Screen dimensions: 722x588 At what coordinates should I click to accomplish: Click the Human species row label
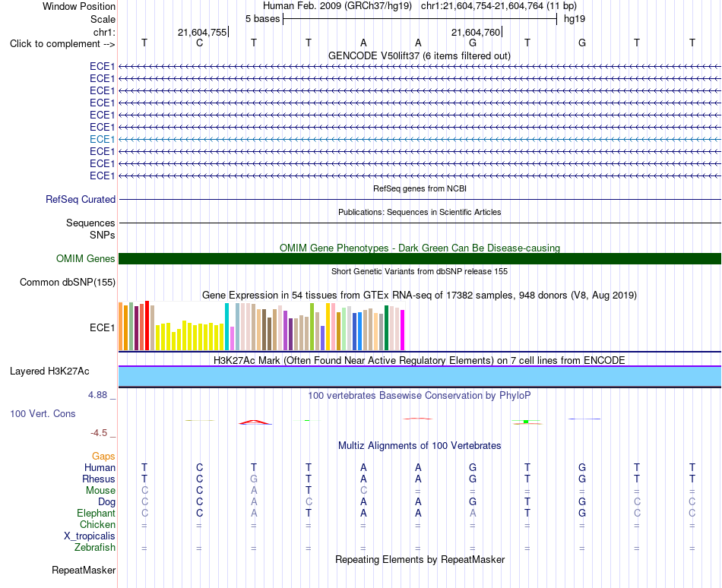pos(100,467)
